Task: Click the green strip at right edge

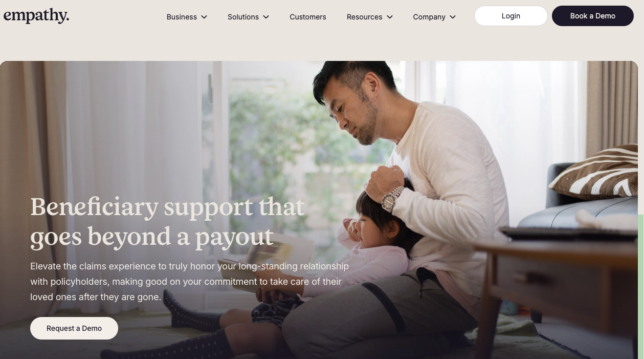Action: point(641,286)
